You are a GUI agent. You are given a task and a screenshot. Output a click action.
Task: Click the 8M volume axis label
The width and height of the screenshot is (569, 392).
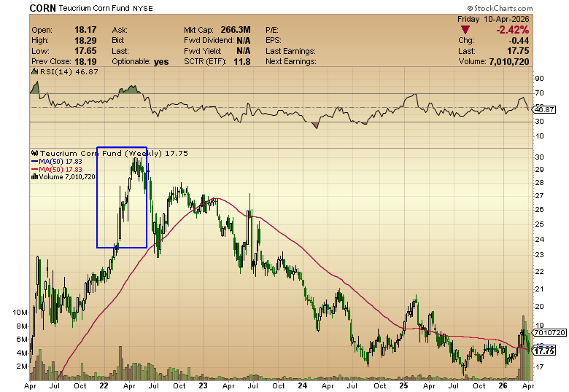[22, 326]
